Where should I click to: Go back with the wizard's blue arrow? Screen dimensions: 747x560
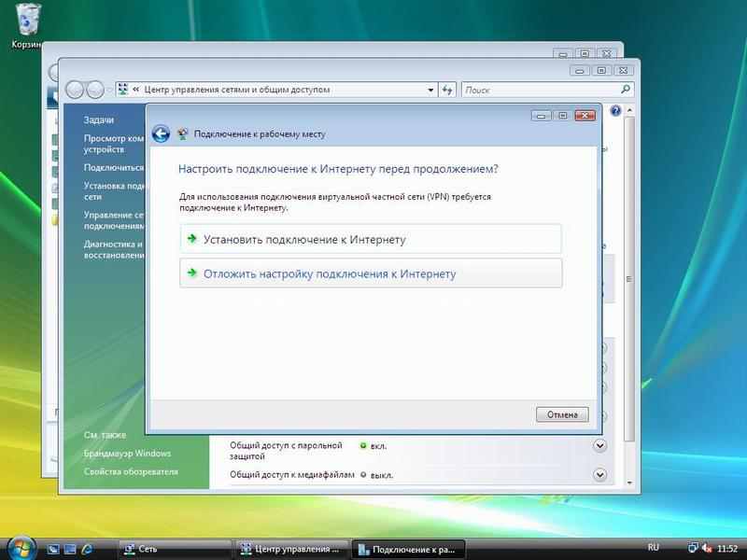pos(161,133)
